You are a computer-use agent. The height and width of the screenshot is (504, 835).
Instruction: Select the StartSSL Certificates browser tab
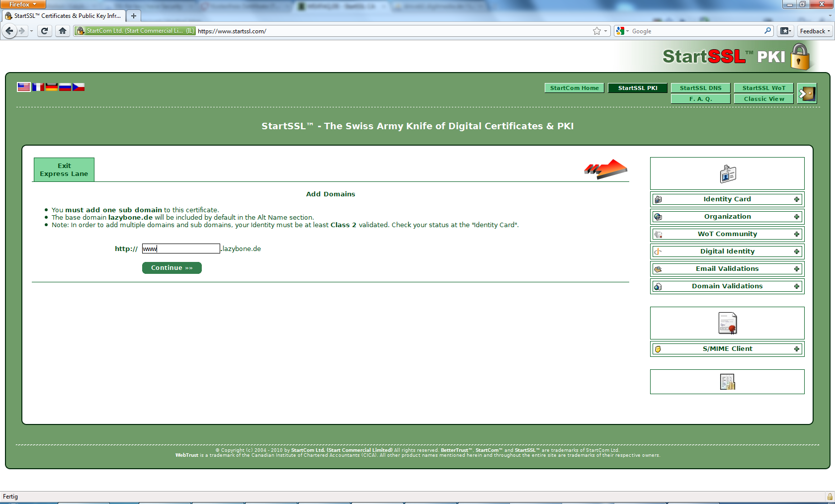(64, 16)
